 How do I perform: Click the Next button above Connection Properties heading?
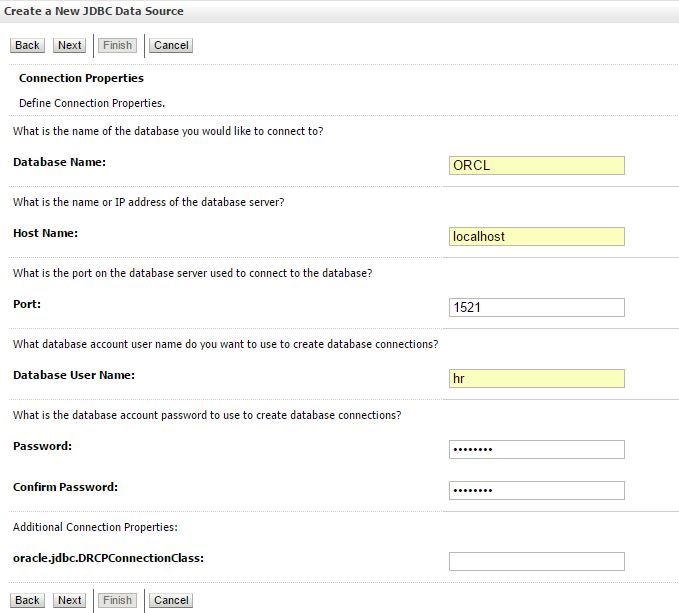tap(69, 45)
